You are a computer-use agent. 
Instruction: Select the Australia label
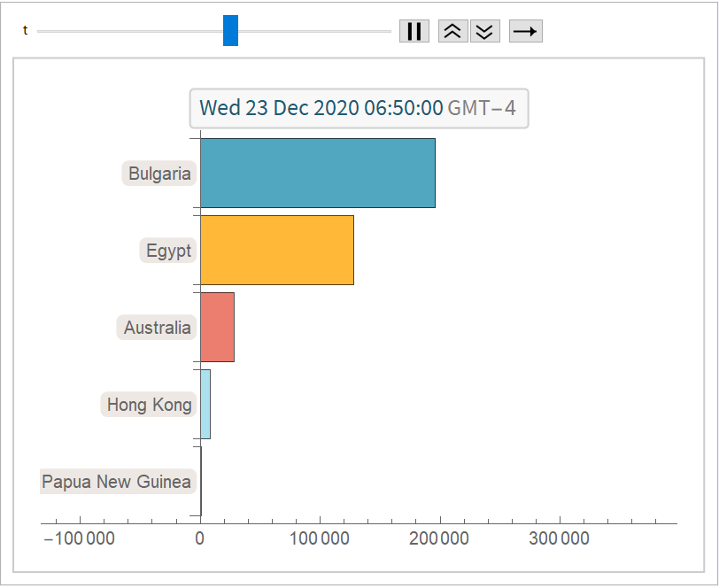157,328
